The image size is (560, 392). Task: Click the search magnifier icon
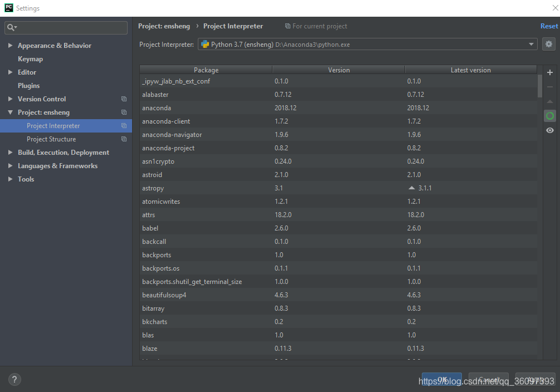tap(11, 27)
